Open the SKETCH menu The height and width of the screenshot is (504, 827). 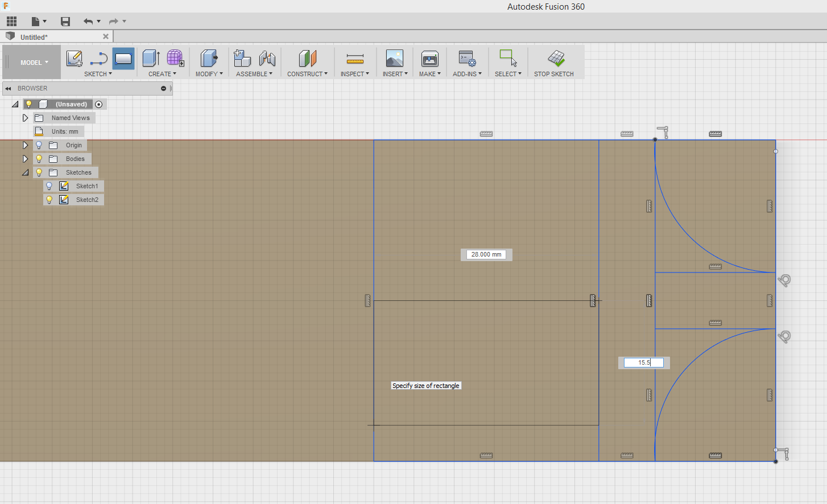(98, 74)
